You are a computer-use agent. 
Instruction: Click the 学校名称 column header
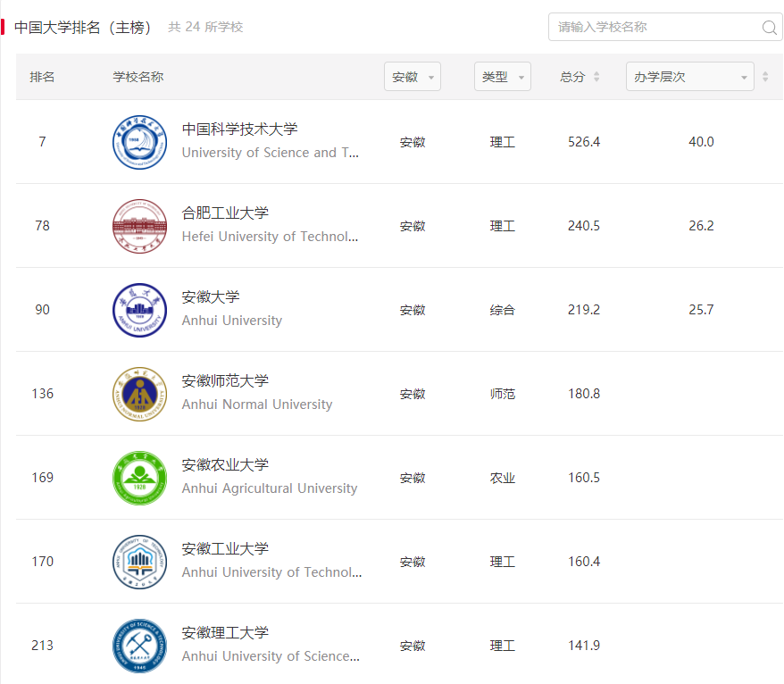click(x=138, y=77)
